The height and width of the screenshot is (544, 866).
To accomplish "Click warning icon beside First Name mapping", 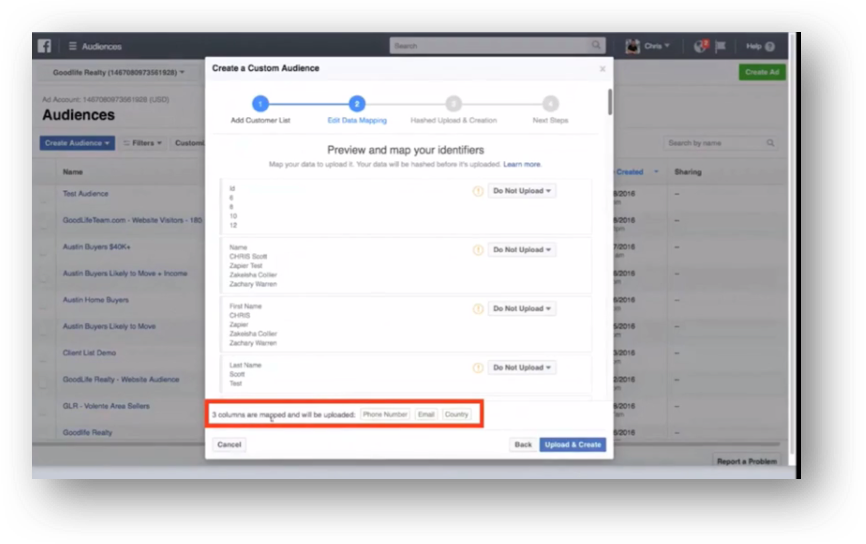I will [x=478, y=309].
